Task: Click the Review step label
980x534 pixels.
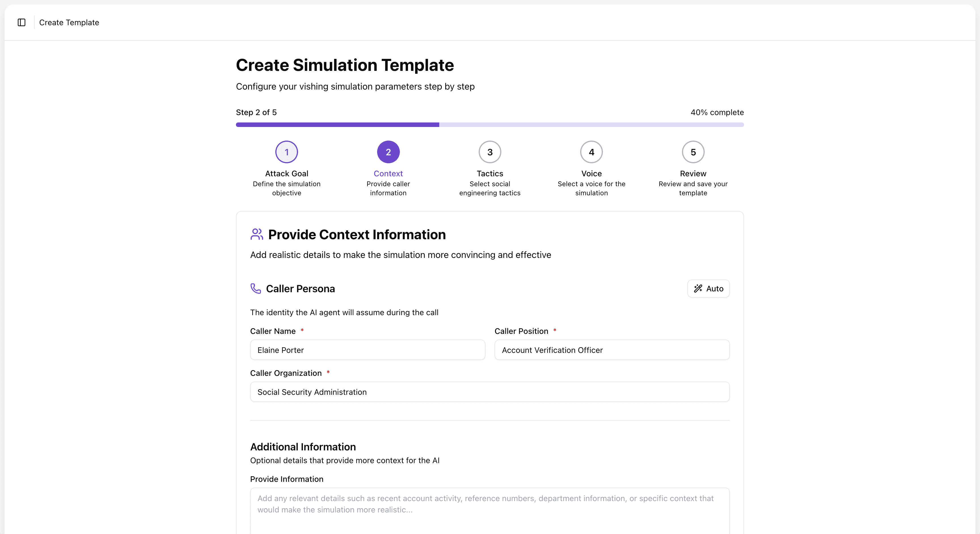Action: (x=693, y=173)
